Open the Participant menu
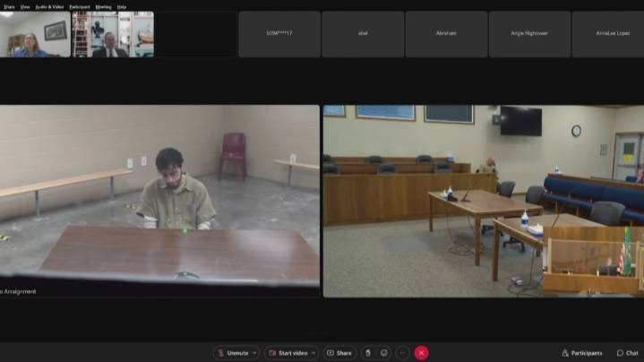644x362 pixels. (80, 6)
